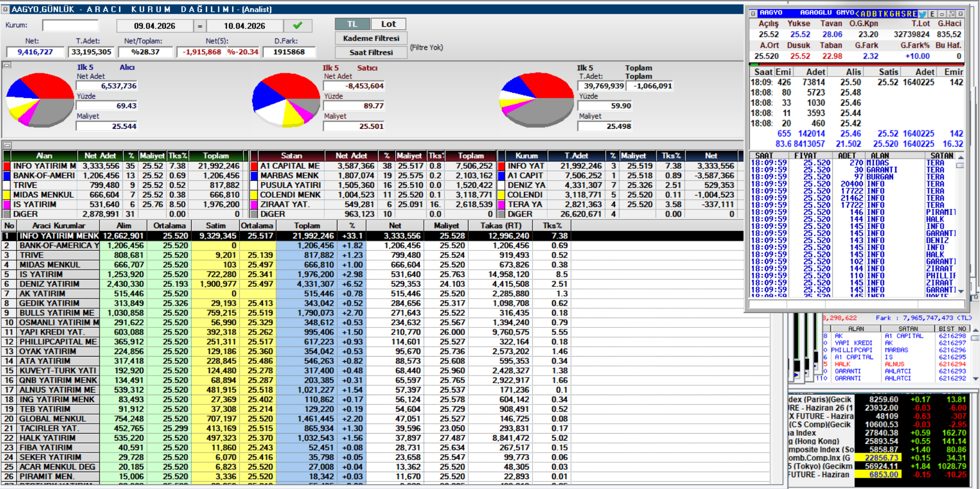Click the detach arrow icon in AAGYO window
The height and width of the screenshot is (489, 980).
pyautogui.click(x=951, y=14)
